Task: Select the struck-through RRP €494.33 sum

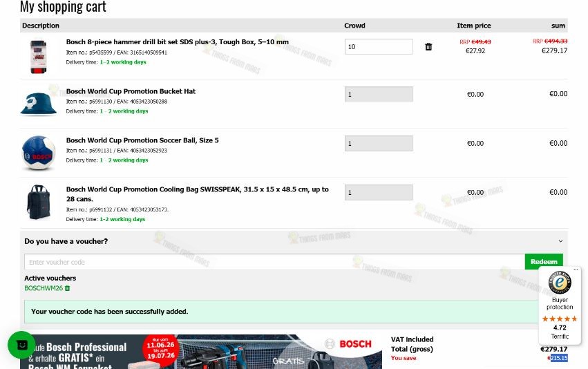Action: 550,41
